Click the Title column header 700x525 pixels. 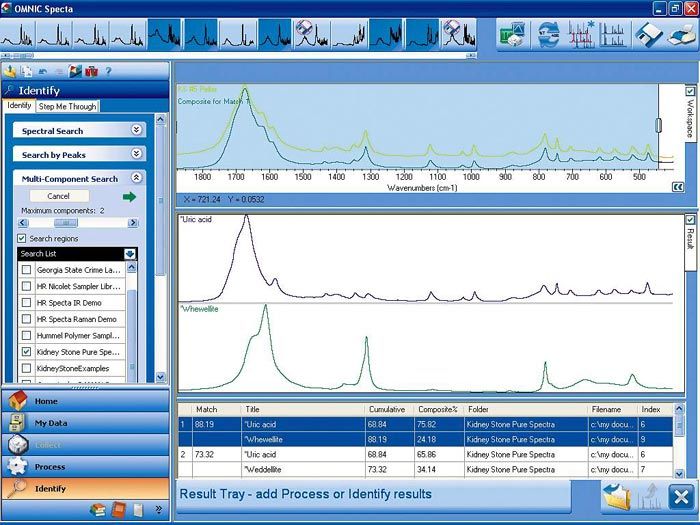[x=303, y=409]
